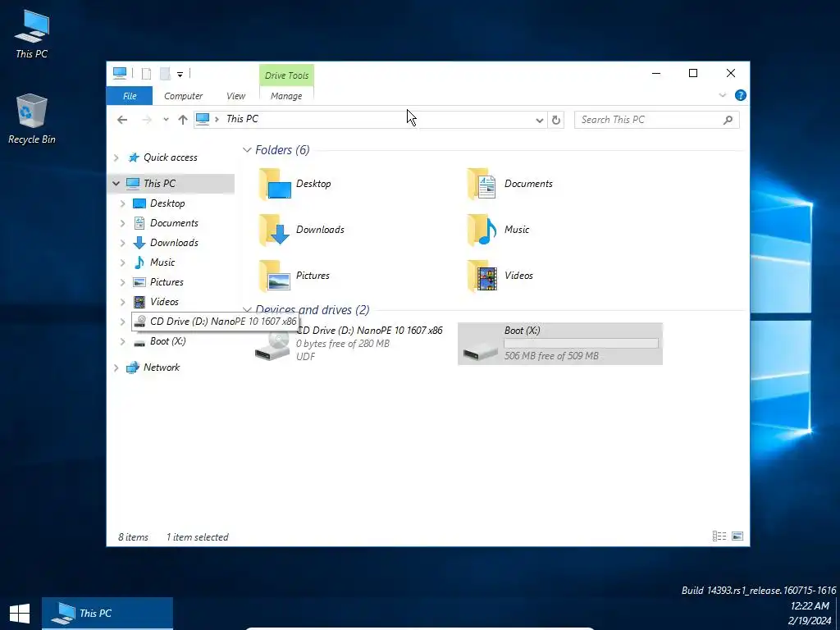Click the search magnifier icon

[x=728, y=120]
